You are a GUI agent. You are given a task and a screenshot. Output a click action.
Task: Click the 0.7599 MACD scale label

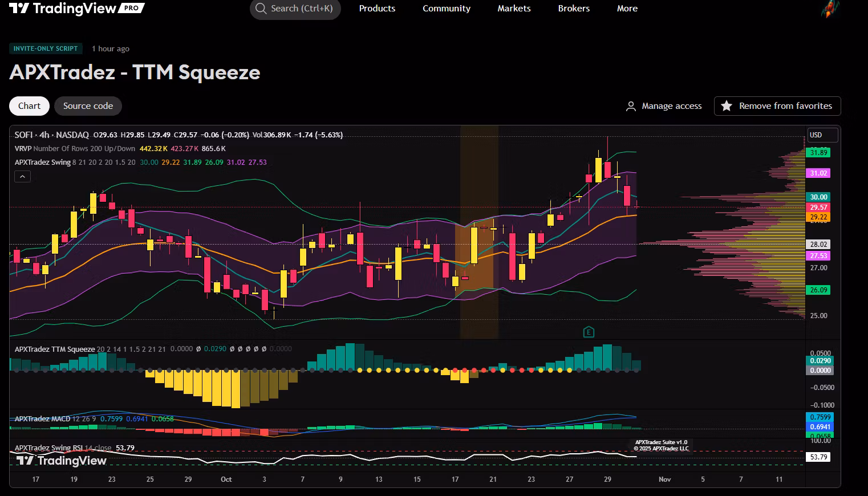pos(821,417)
